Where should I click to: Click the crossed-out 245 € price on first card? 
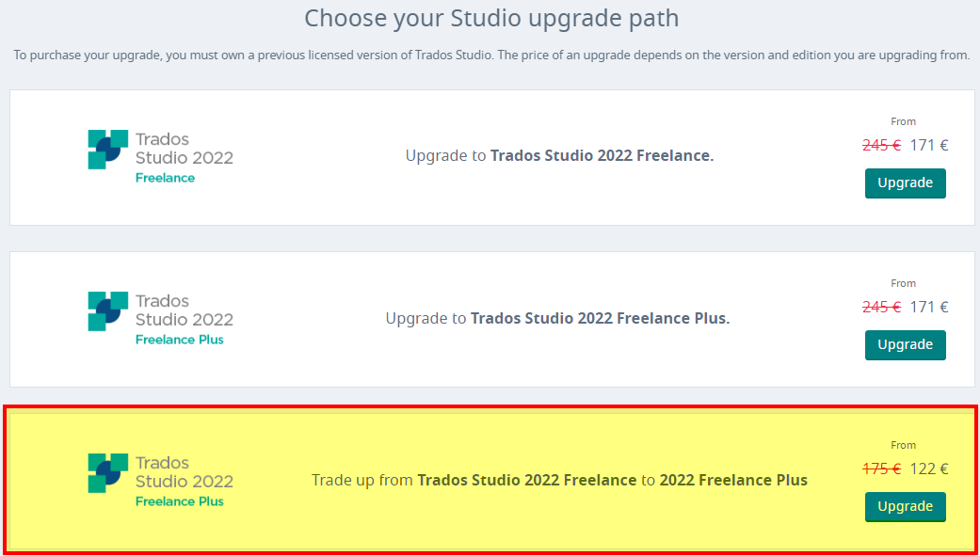pos(882,145)
